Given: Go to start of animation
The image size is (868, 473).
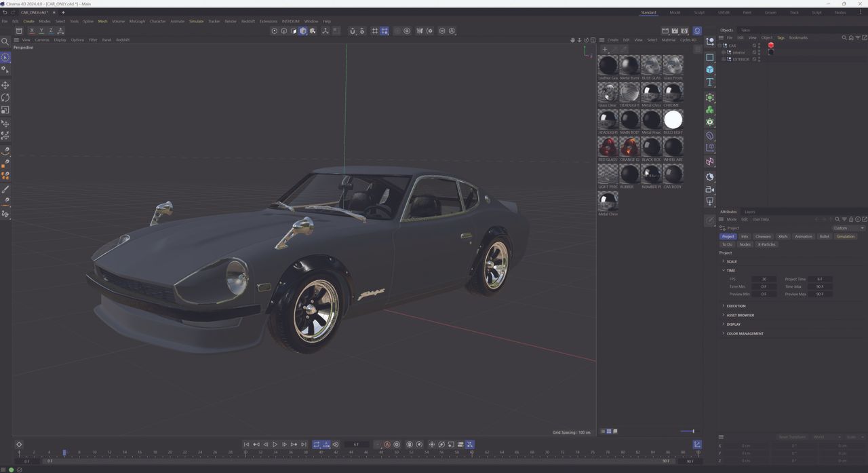Looking at the screenshot, I should 246,444.
